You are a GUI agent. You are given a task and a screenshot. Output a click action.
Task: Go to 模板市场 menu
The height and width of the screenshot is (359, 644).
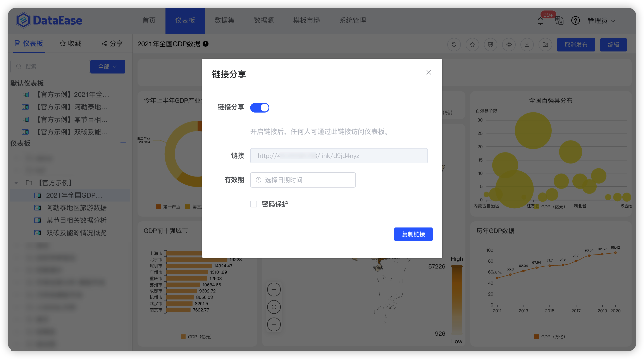306,21
